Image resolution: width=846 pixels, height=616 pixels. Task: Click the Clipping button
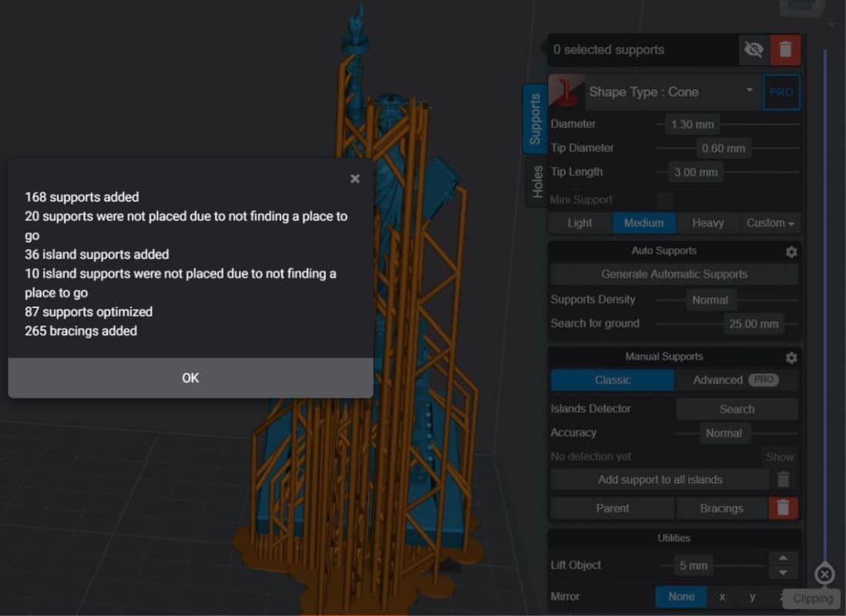813,599
